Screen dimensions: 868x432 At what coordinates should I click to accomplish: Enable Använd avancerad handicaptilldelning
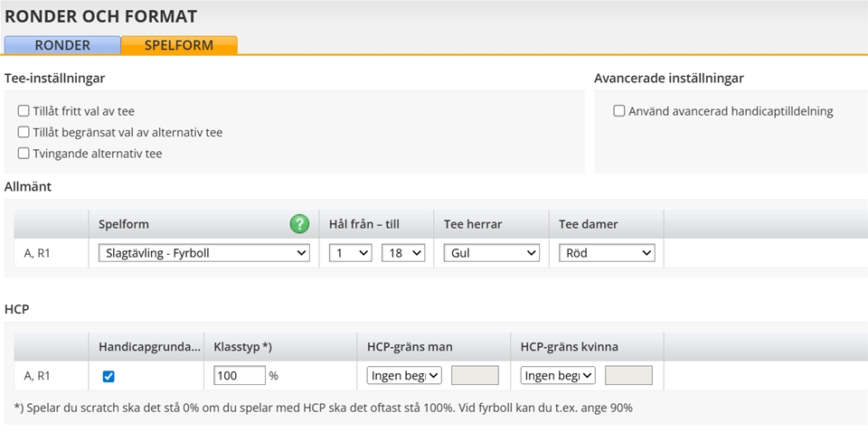(619, 111)
